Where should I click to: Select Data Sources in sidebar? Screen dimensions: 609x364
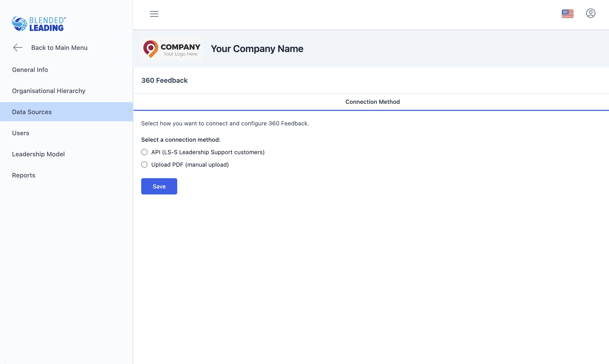[32, 112]
